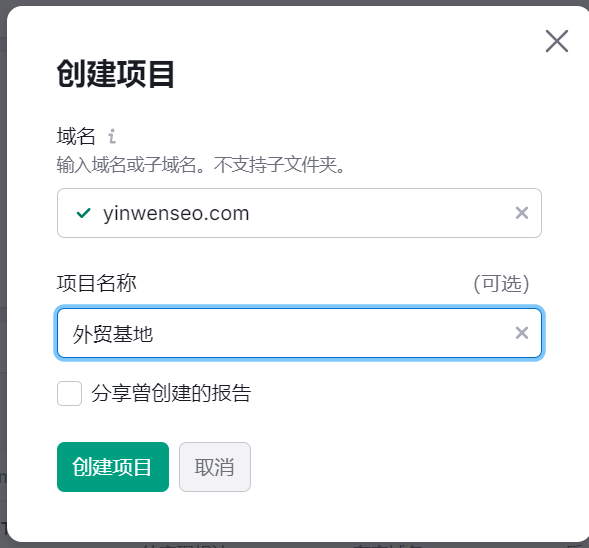This screenshot has width=589, height=548.
Task: Click the yinwenseo.com text in the domain field
Action: pyautogui.click(x=176, y=213)
